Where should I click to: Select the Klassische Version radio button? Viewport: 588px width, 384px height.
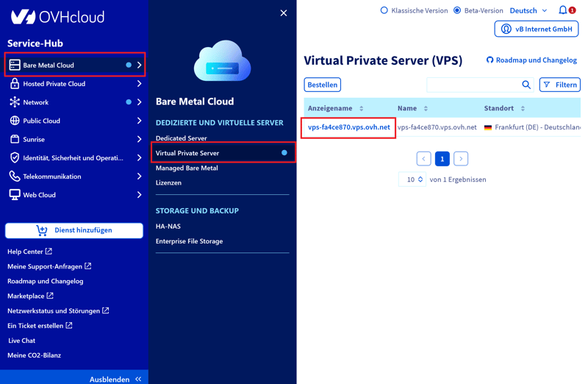(x=384, y=11)
